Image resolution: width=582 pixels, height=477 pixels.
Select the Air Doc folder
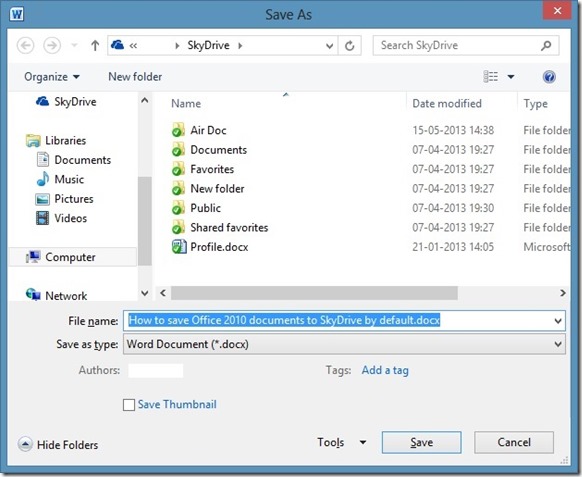[x=208, y=130]
